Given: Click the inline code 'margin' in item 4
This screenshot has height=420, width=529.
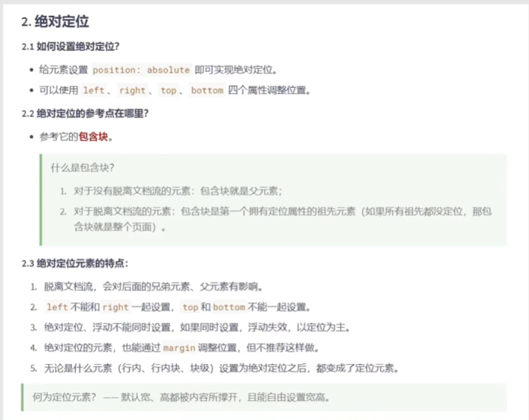Looking at the screenshot, I should [179, 347].
